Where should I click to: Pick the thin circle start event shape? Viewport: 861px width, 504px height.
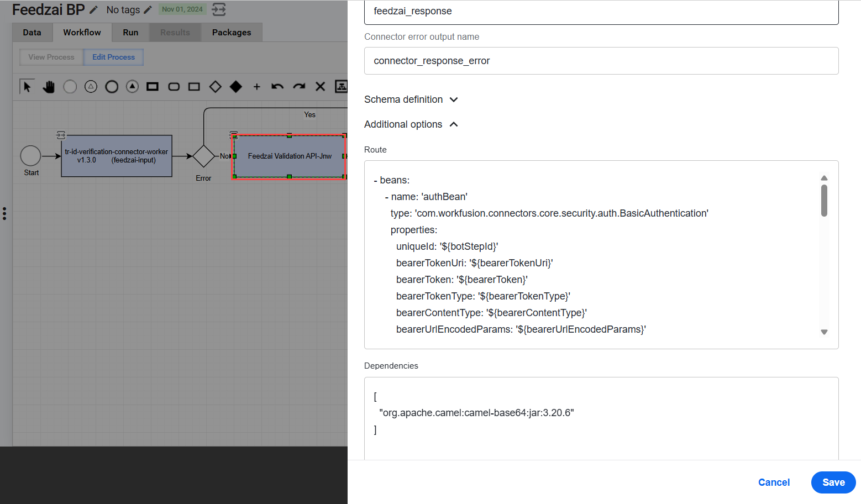(70, 87)
